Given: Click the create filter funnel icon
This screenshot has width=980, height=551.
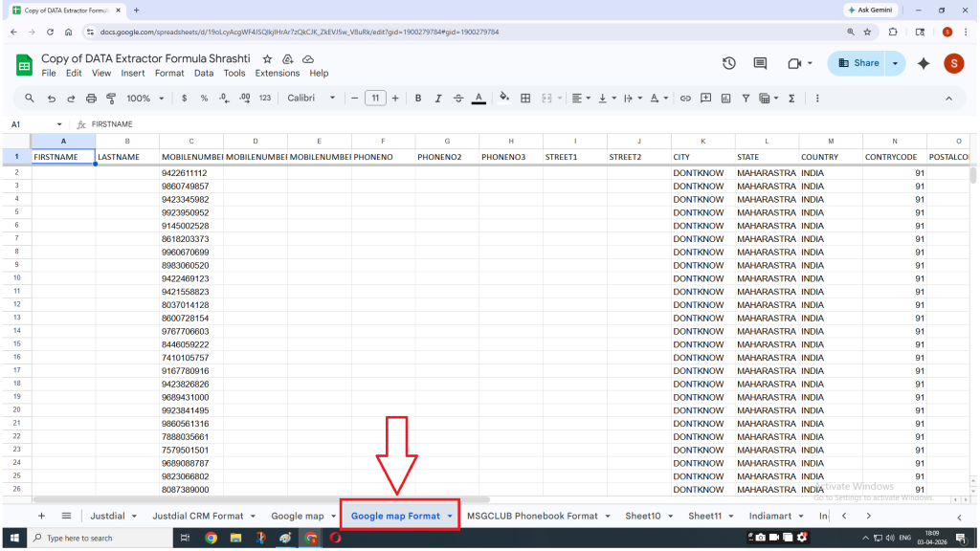Looking at the screenshot, I should (x=745, y=99).
